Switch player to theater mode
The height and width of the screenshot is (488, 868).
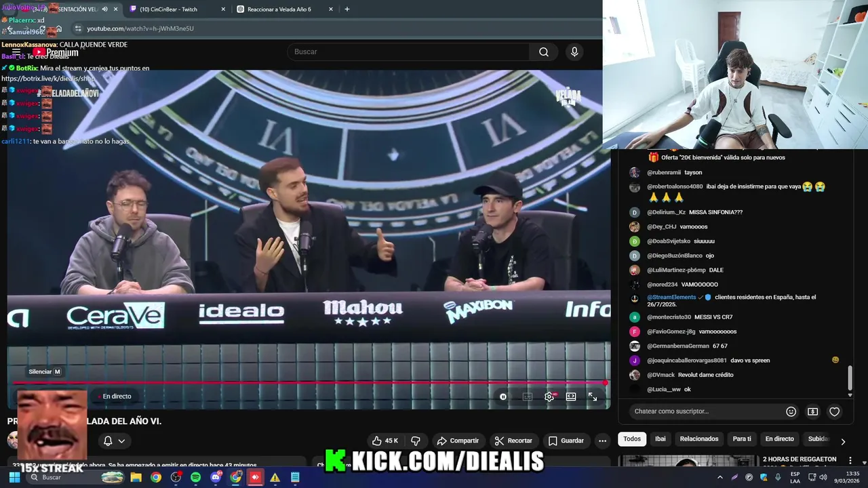click(x=571, y=396)
